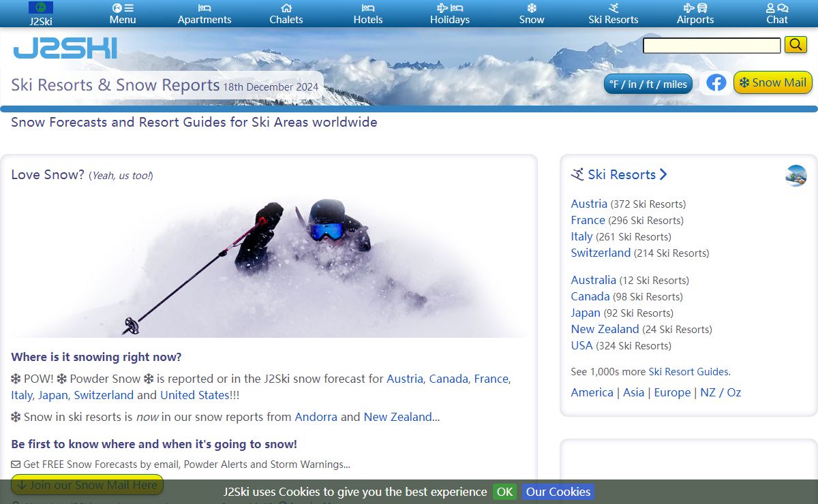The image size is (818, 504).
Task: Open the Apartments bed icon
Action: point(204,8)
